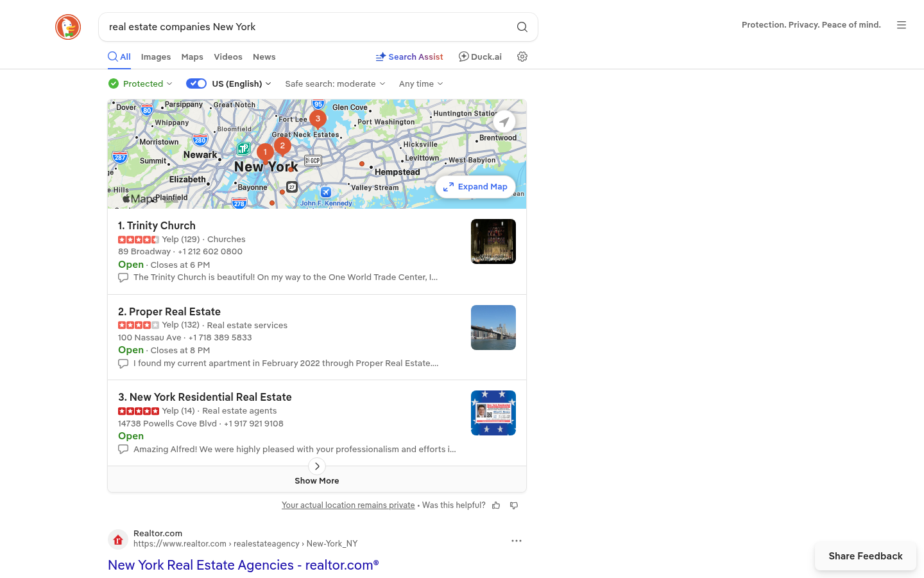Click the search input field
Viewport: 924px width, 578px height.
308,27
